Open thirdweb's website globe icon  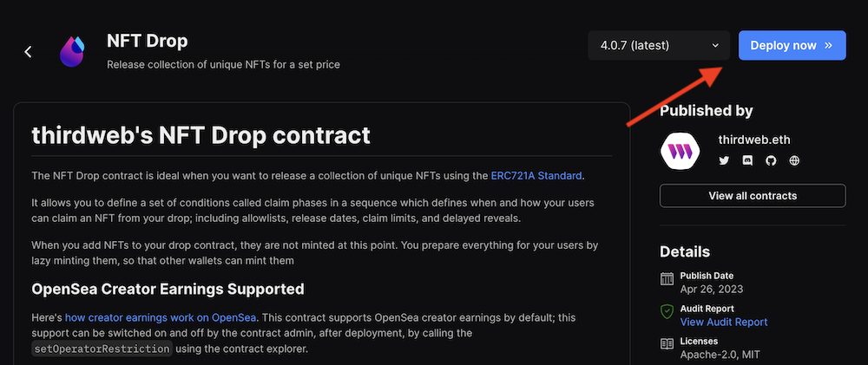[793, 160]
